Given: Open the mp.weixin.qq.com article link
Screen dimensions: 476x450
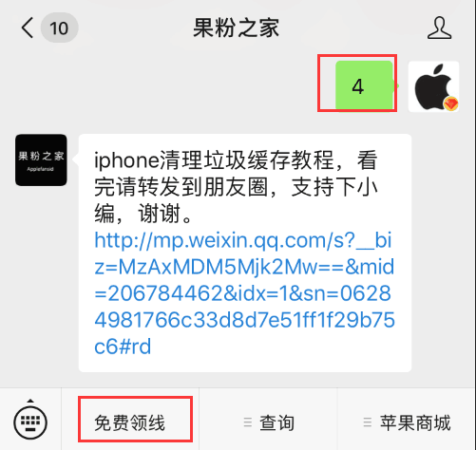Looking at the screenshot, I should [244, 293].
